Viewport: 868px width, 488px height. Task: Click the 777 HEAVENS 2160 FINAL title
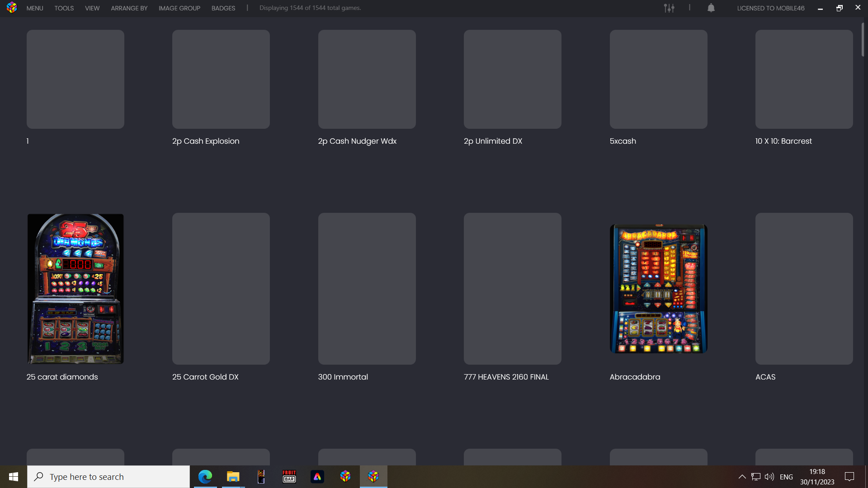pyautogui.click(x=506, y=377)
